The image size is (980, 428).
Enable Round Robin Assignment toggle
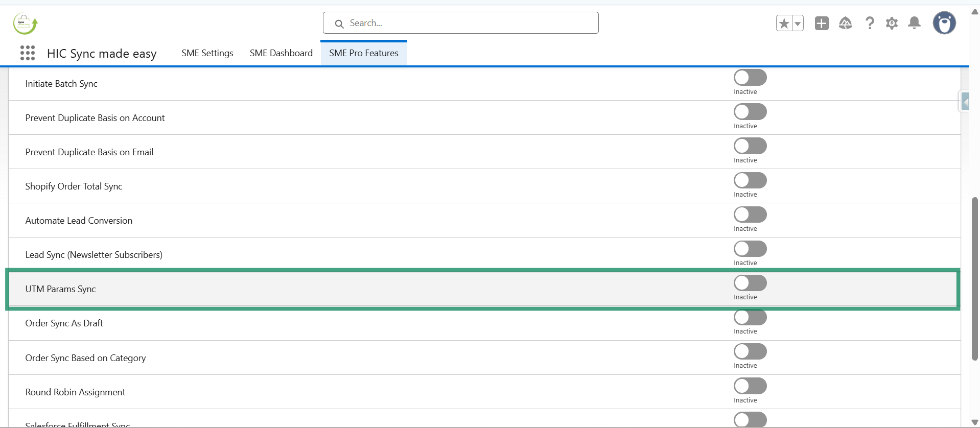[750, 386]
